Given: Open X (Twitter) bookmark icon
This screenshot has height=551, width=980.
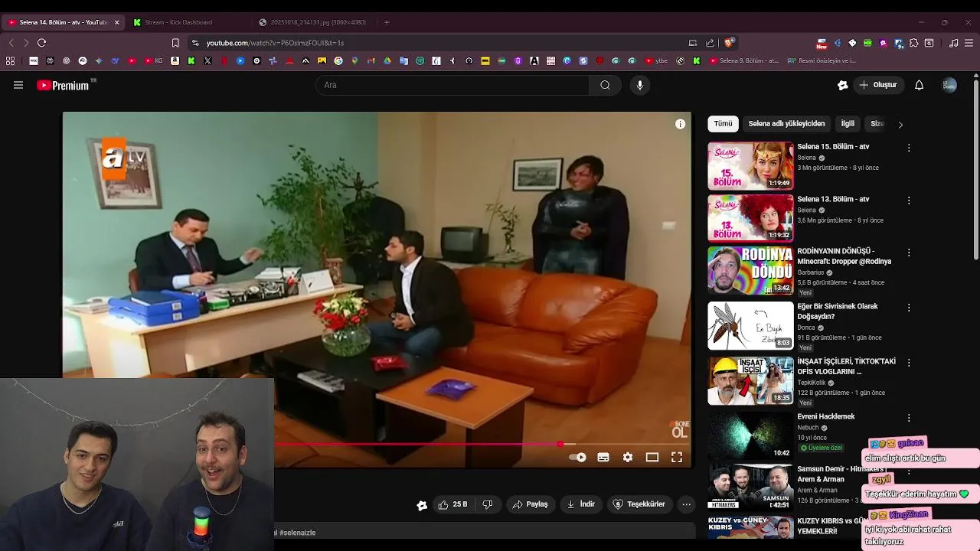Looking at the screenshot, I should [207, 60].
